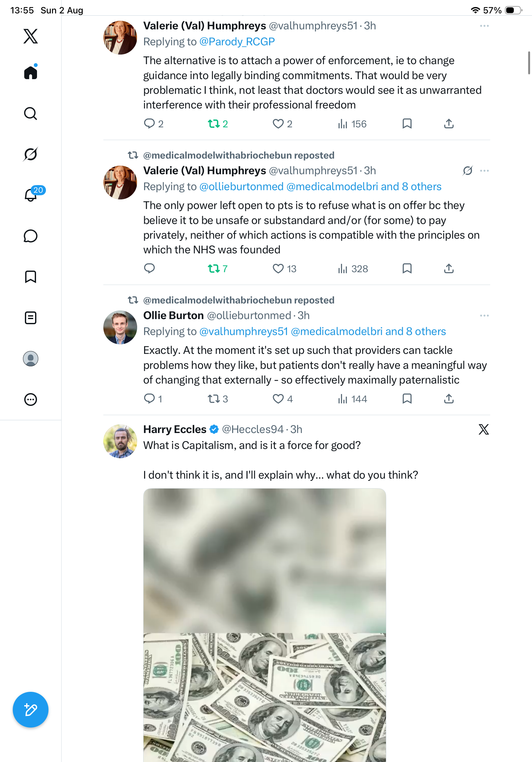The height and width of the screenshot is (762, 532).
Task: Tap the compose new post button
Action: (31, 710)
